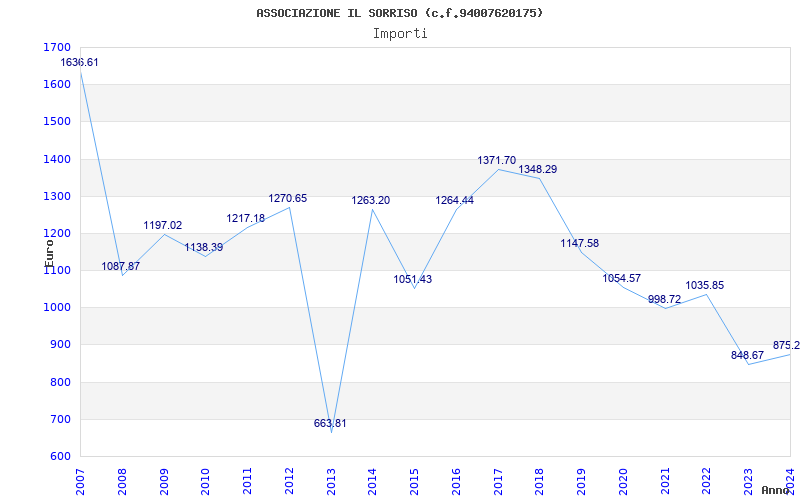Click the 1400 y-axis tick label

coord(58,159)
